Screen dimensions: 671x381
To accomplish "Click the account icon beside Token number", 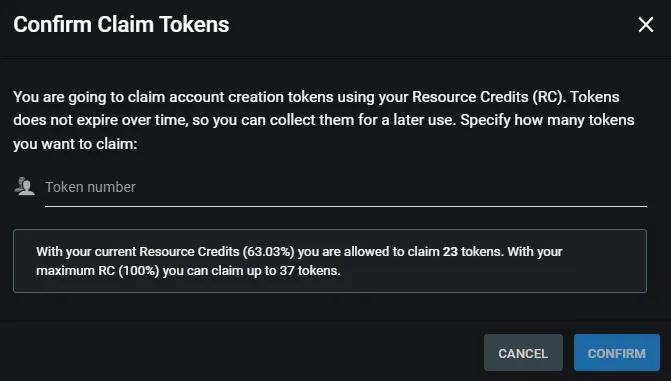I will (24, 187).
